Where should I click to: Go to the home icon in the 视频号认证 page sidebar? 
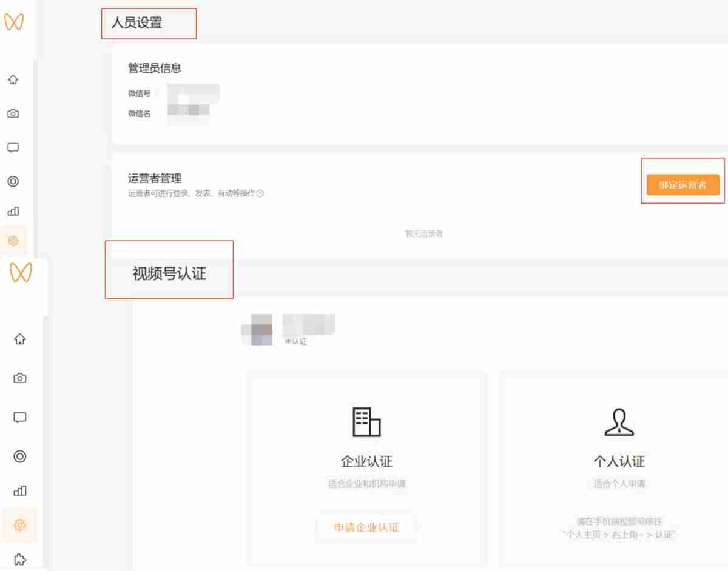(x=20, y=339)
